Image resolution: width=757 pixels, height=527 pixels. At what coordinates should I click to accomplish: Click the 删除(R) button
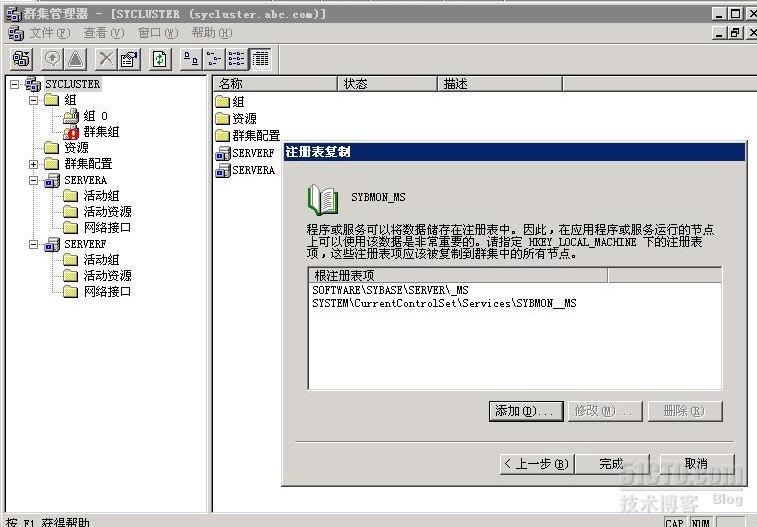coord(685,411)
